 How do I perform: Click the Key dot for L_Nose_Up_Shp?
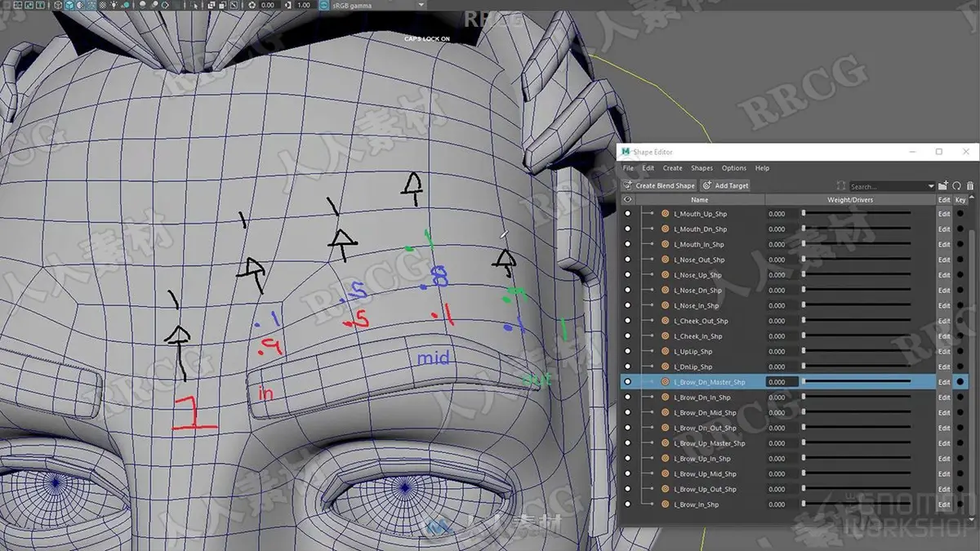[961, 275]
